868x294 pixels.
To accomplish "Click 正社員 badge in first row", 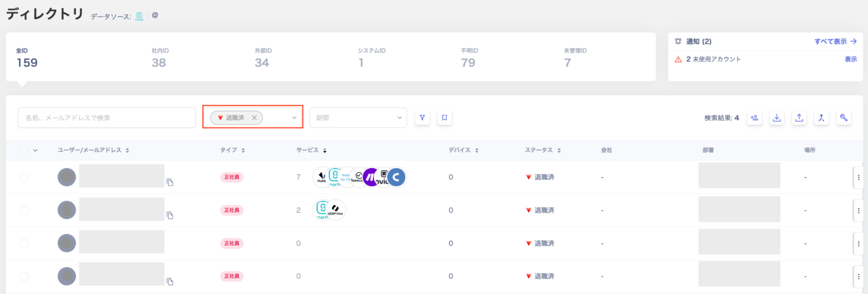I will click(232, 177).
